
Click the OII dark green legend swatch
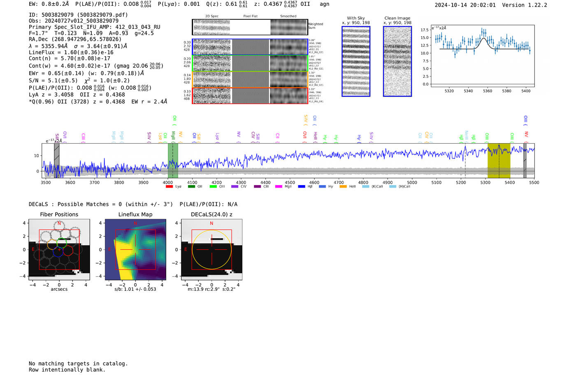[191, 187]
